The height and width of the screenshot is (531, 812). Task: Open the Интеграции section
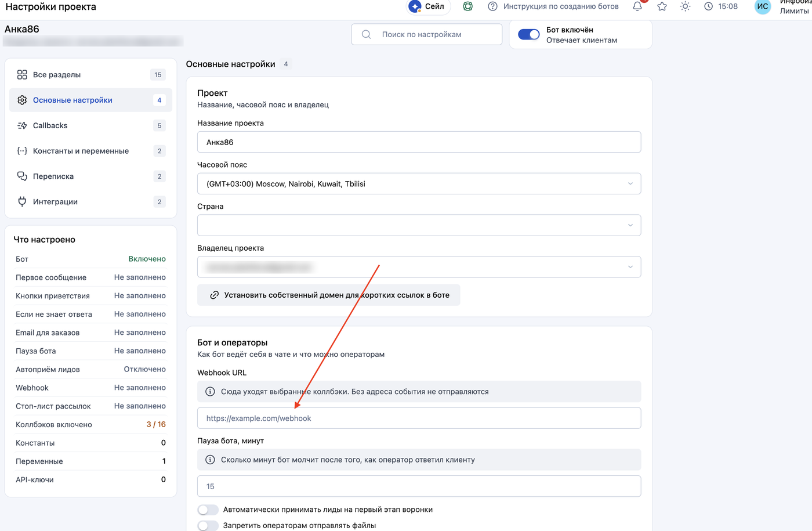pos(91,201)
